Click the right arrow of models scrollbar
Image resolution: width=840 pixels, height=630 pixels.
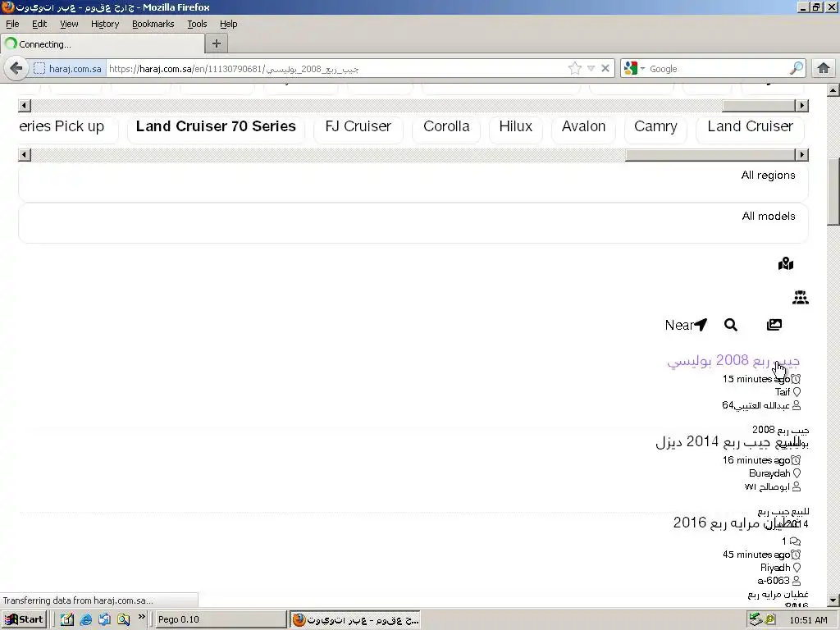tap(802, 155)
